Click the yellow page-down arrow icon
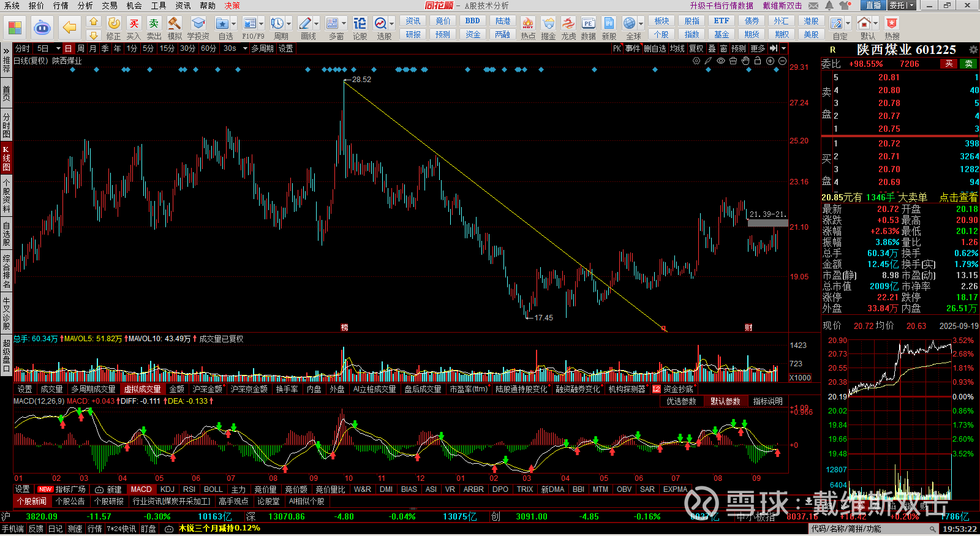The image size is (980, 536). pyautogui.click(x=94, y=36)
